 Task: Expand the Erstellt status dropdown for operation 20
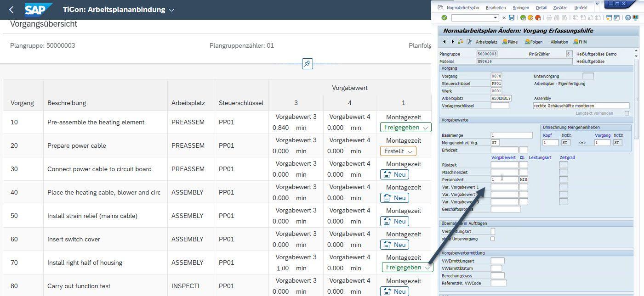(x=398, y=151)
